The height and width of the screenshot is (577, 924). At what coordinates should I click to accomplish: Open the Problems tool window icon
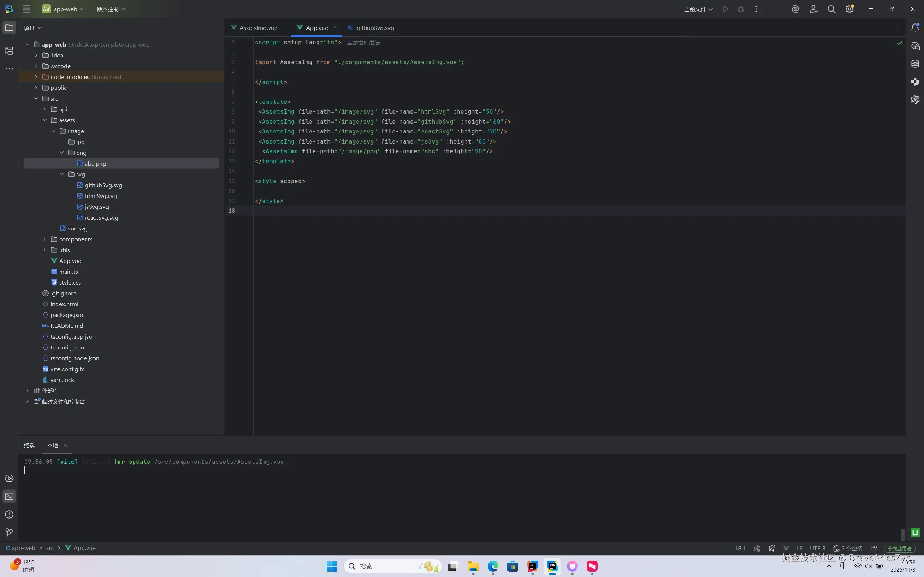coord(9,514)
